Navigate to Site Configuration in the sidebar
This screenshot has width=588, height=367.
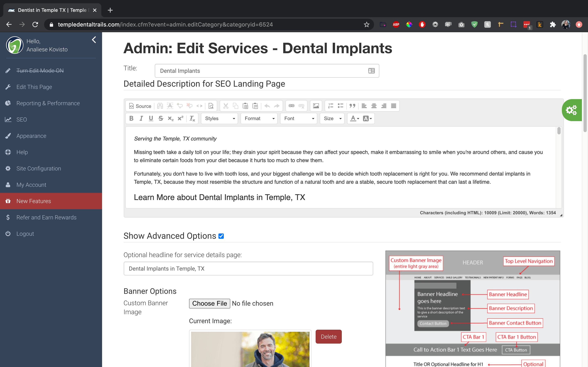point(39,168)
